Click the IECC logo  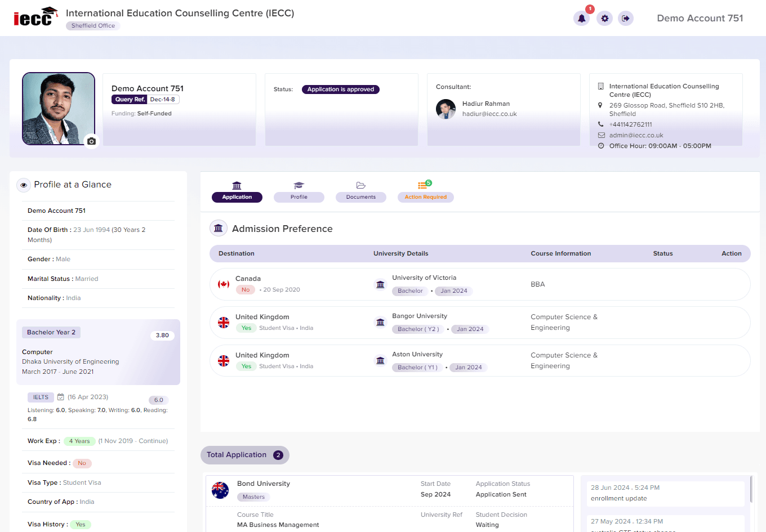click(x=36, y=17)
